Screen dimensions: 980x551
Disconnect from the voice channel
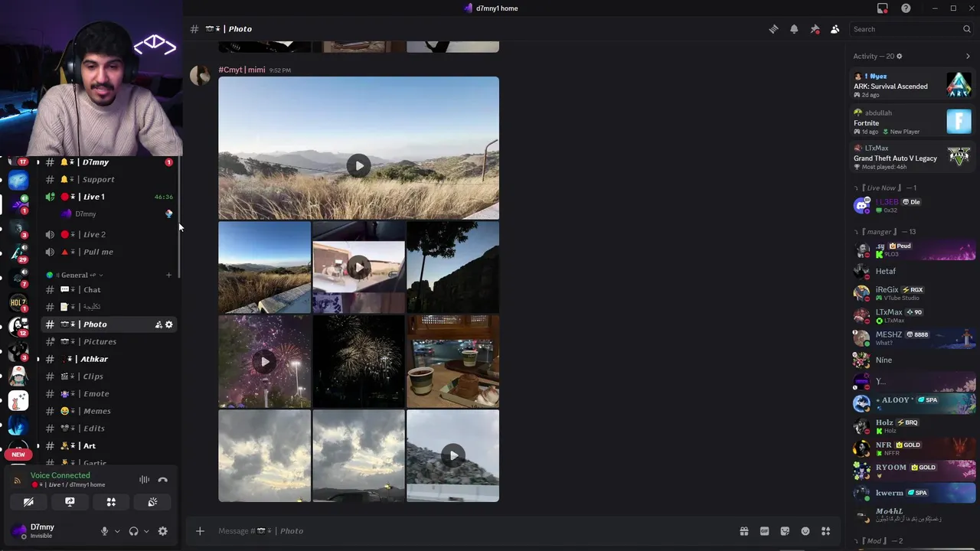pos(162,480)
